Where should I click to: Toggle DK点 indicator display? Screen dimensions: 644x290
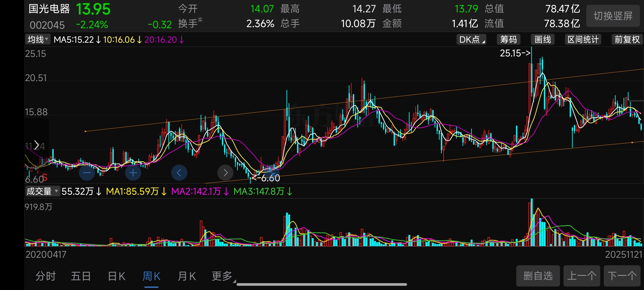471,40
